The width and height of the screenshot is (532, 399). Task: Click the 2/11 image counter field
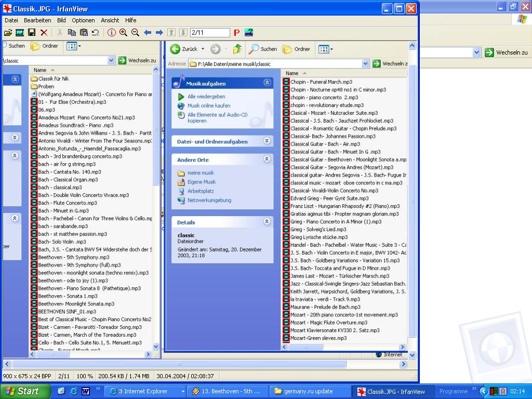pos(210,33)
